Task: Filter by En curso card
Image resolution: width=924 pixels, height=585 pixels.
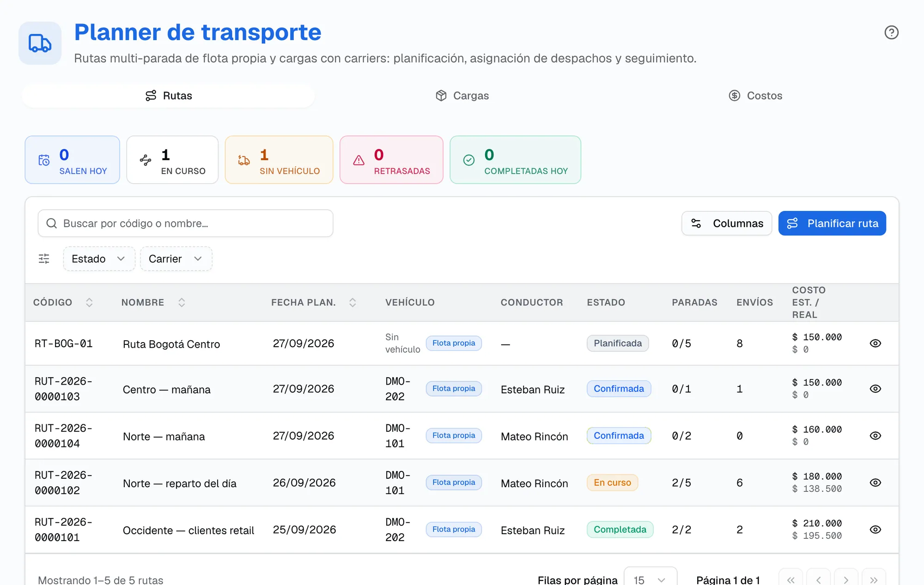Action: pos(172,160)
